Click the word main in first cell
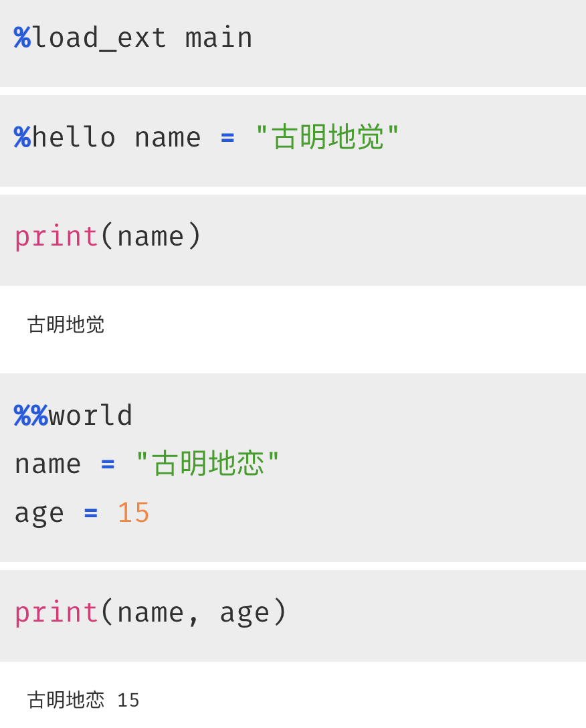 219,37
